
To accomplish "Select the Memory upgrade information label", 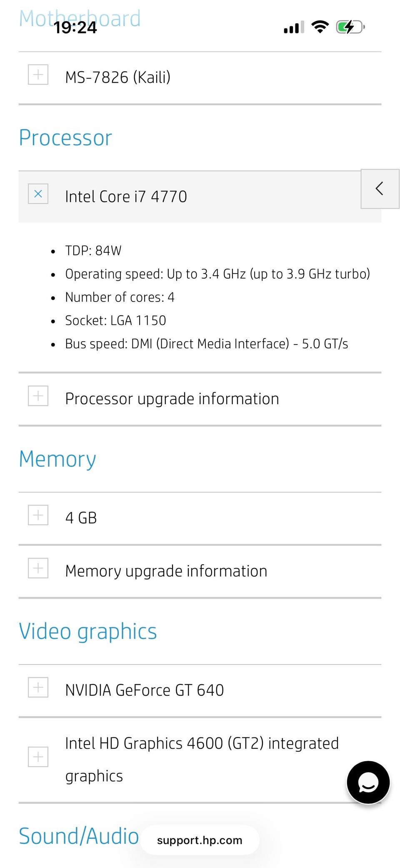I will click(x=166, y=571).
